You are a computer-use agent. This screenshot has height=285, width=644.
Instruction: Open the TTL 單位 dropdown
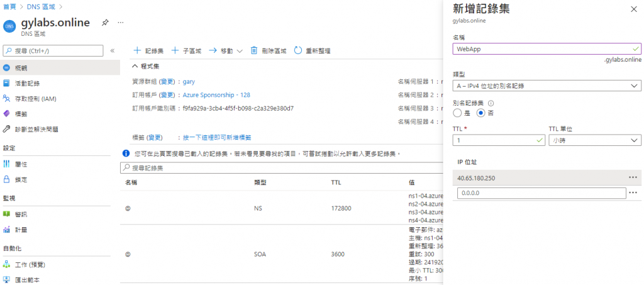tap(595, 140)
